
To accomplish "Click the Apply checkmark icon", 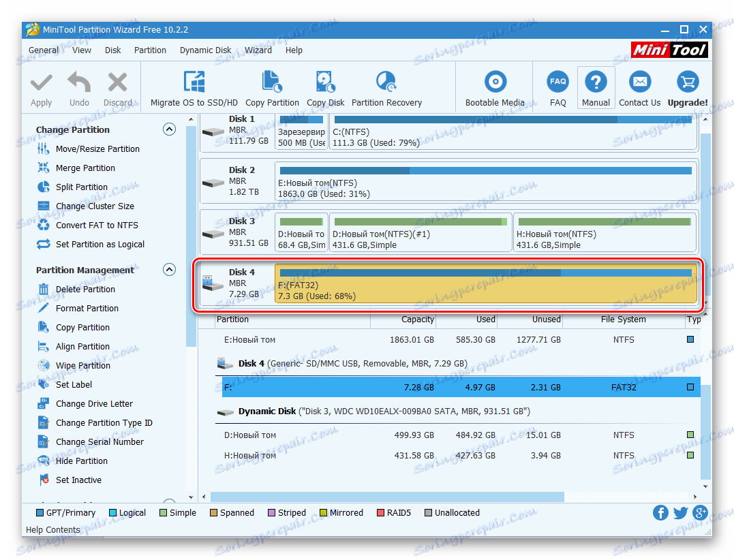I will tap(41, 83).
